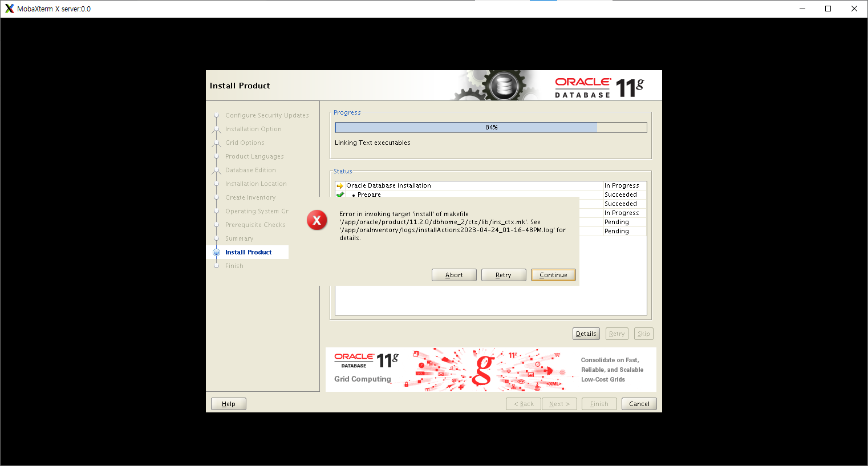The height and width of the screenshot is (466, 868).
Task: Click the 84% progress bar
Action: 491,127
